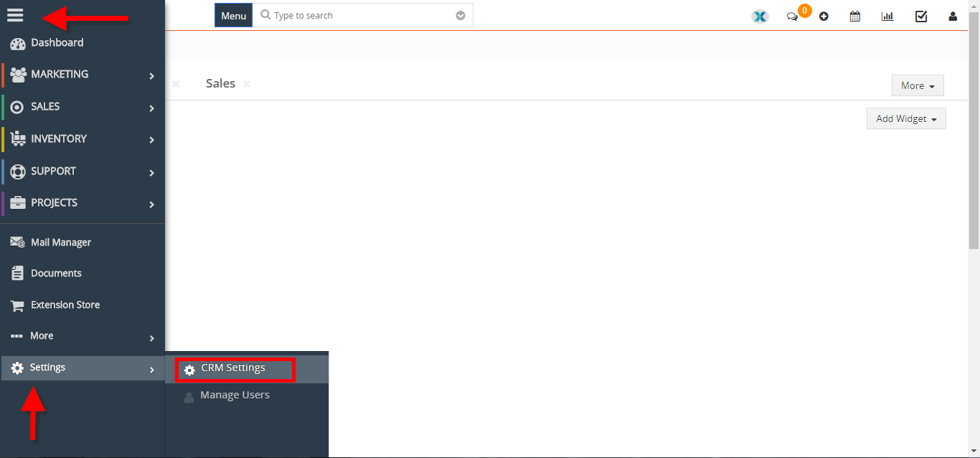Click the Projects briefcase icon
Image resolution: width=980 pixels, height=458 pixels.
tap(18, 203)
